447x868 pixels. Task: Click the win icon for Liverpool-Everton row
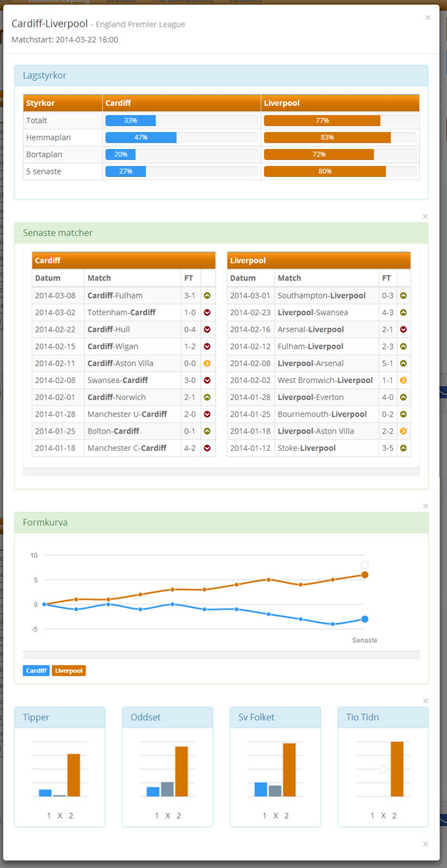pos(403,398)
